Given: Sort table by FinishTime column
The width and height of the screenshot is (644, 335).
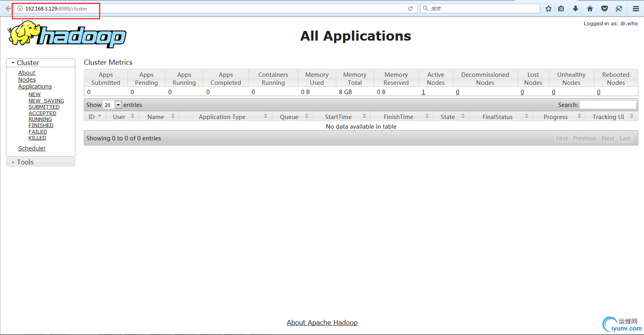Looking at the screenshot, I should tap(402, 117).
